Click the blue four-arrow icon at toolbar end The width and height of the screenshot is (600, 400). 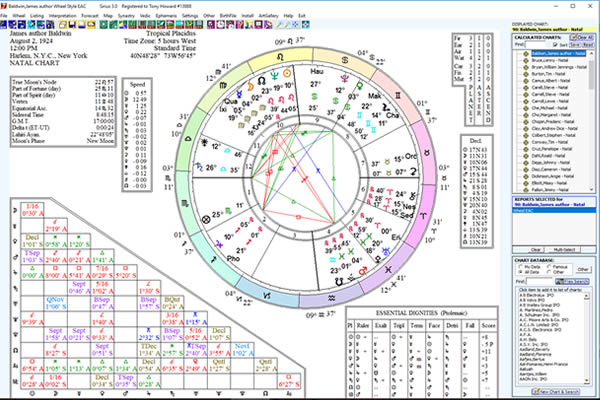click(305, 25)
